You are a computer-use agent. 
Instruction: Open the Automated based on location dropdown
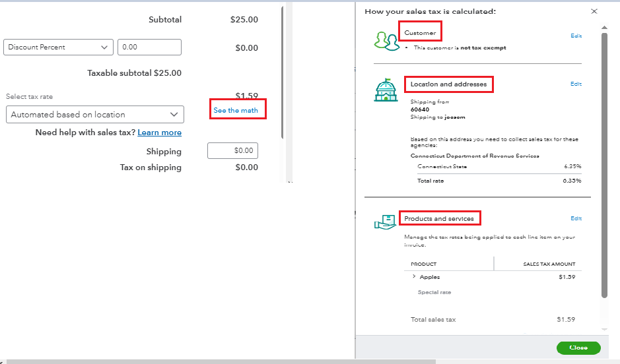point(95,115)
